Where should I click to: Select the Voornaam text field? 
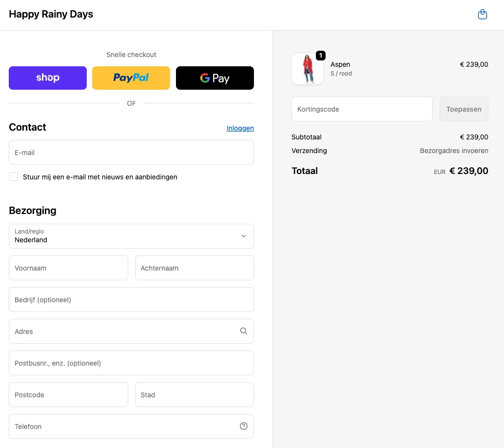pyautogui.click(x=68, y=268)
